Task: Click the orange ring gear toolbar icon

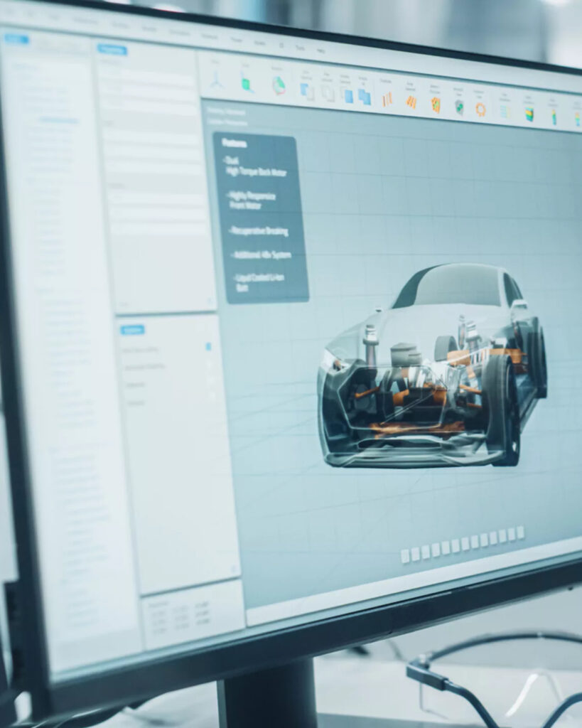Action: (480, 109)
